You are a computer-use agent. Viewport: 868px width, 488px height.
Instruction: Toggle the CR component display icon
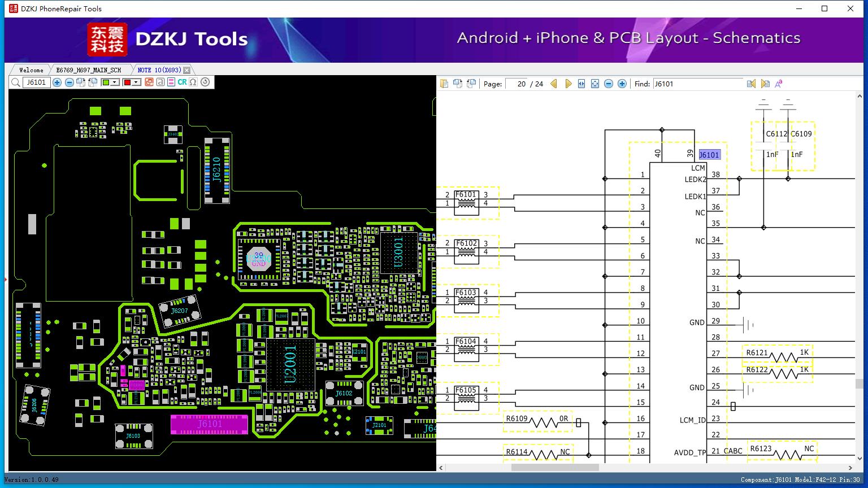[x=182, y=82]
